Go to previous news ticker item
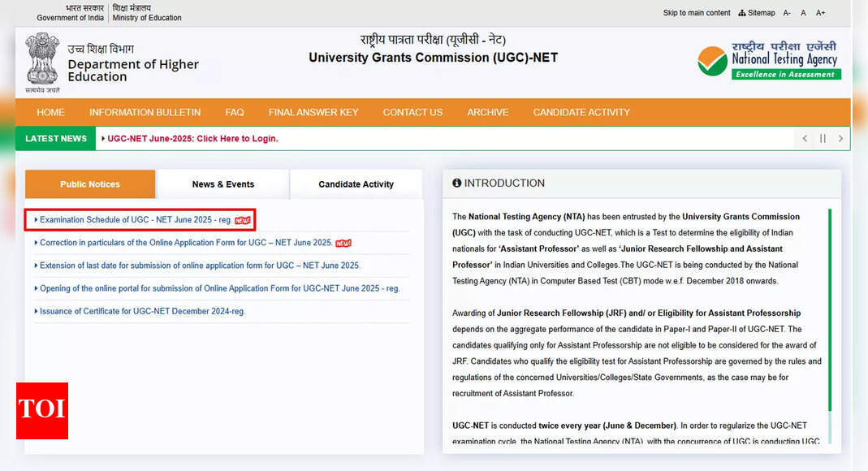The height and width of the screenshot is (471, 868). pyautogui.click(x=805, y=139)
